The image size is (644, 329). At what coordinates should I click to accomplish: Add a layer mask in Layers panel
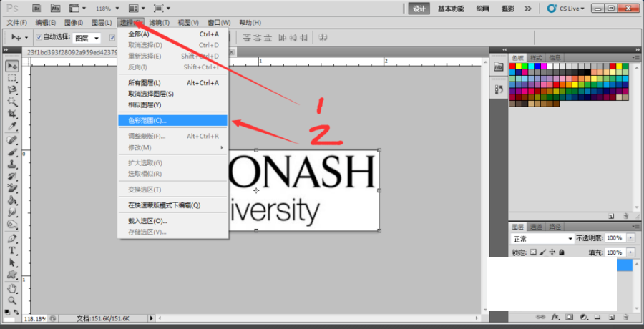pos(570,317)
